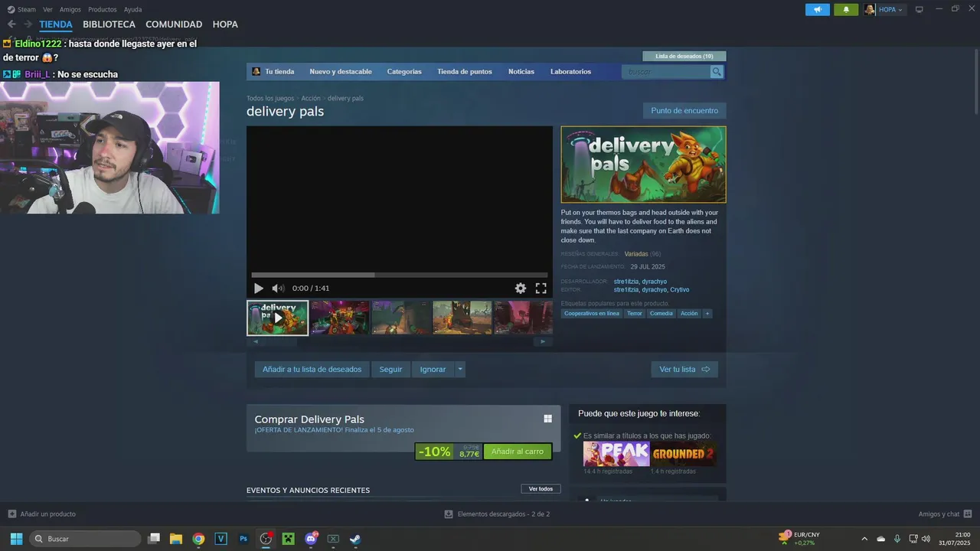Open the HOPA account dropdown
This screenshot has width=980, height=551.
[884, 9]
